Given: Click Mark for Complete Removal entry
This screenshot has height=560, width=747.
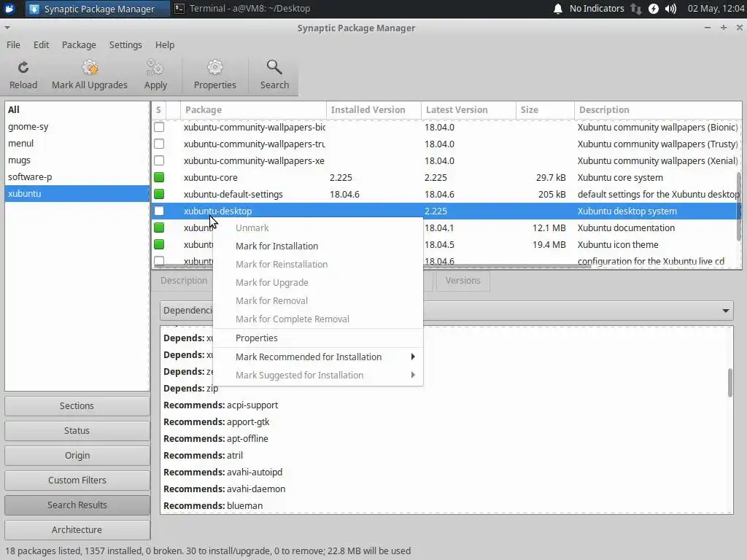Looking at the screenshot, I should coord(318,319).
